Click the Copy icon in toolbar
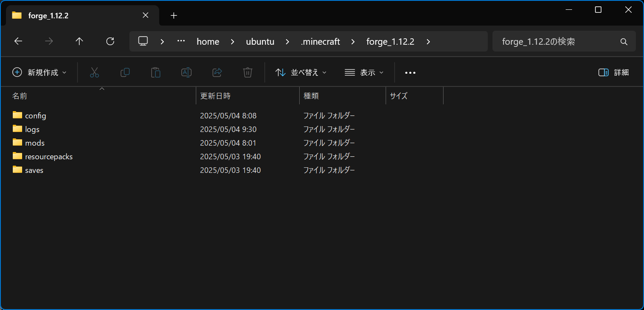This screenshot has height=310, width=644. point(125,72)
